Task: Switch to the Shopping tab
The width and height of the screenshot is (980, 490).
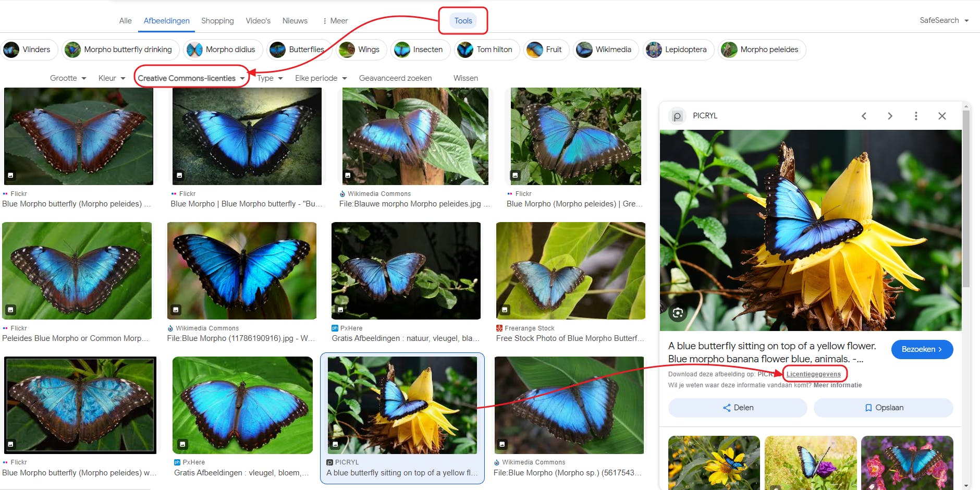Action: click(x=217, y=21)
